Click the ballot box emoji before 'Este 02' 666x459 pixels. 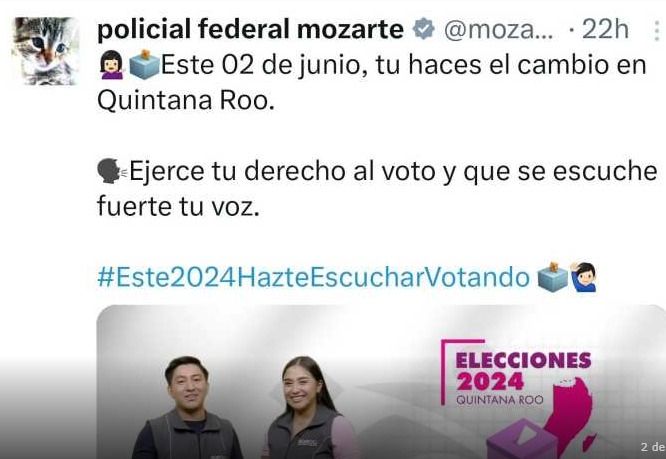coord(144,65)
